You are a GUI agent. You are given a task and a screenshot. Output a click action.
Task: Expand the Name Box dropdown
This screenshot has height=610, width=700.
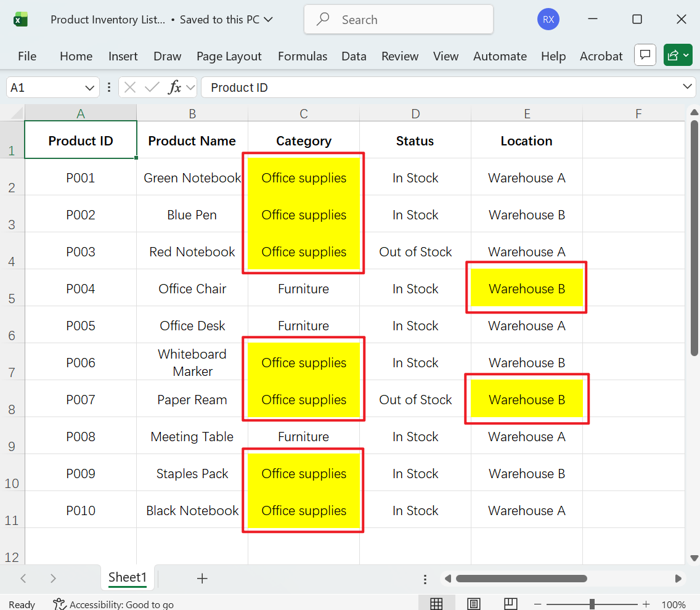(88, 87)
